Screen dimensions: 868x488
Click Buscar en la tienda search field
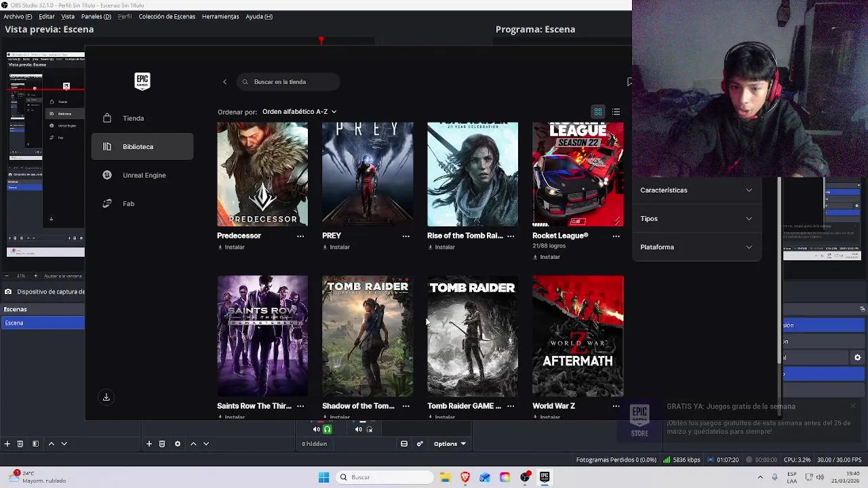(288, 82)
